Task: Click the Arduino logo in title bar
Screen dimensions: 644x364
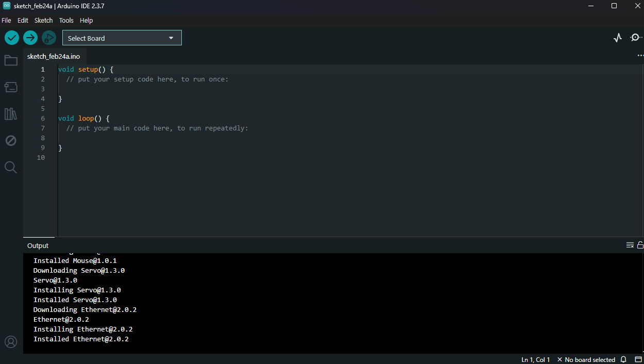Action: [x=7, y=6]
